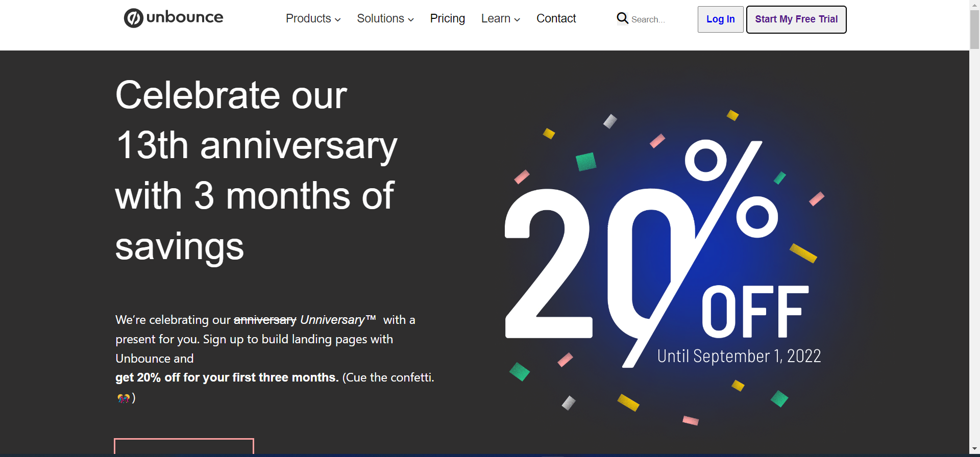Click the 'Until September 1, 2022' text

pos(739,356)
